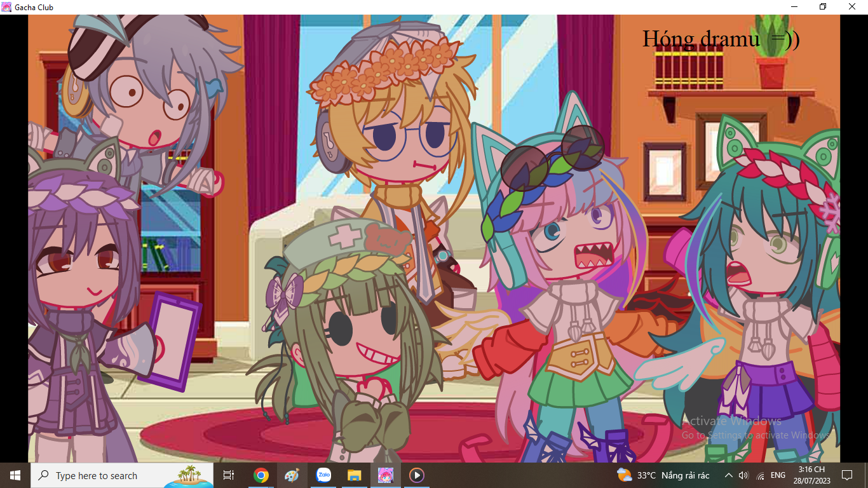Image resolution: width=868 pixels, height=488 pixels.
Task: Restore down the Gacha Club window
Action: (823, 7)
